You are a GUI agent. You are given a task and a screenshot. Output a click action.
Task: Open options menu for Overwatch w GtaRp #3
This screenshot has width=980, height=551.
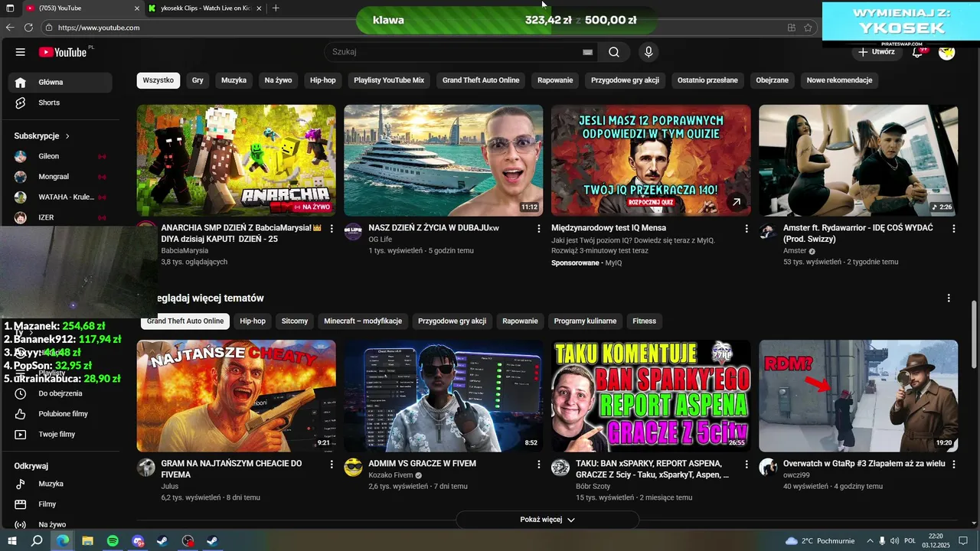pos(954,464)
